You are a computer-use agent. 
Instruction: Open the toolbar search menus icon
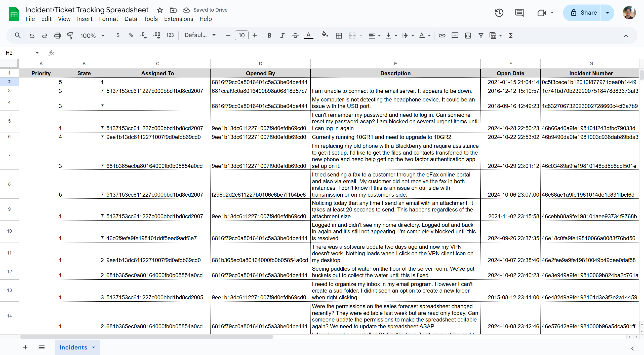pos(18,35)
